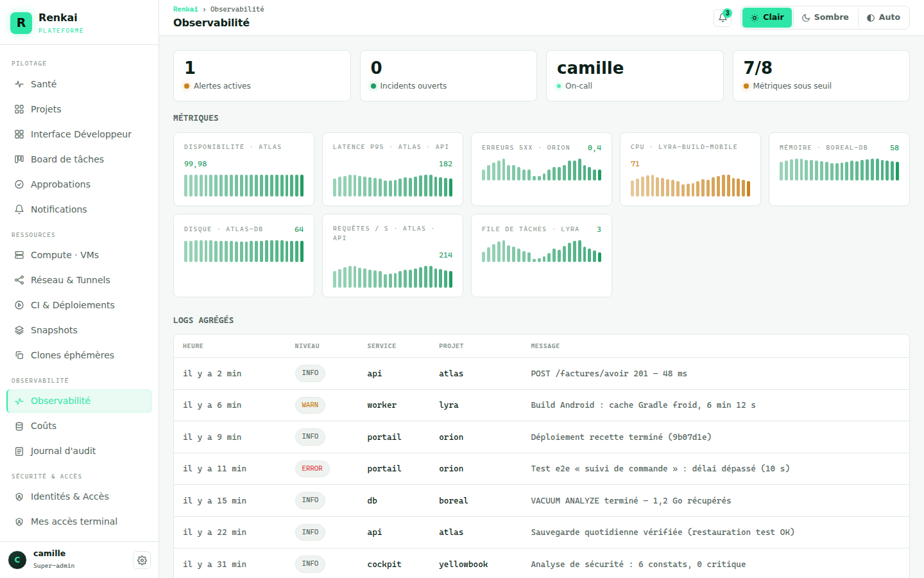Open settings gear next to camille profile
Image resolution: width=924 pixels, height=578 pixels.
pos(142,560)
